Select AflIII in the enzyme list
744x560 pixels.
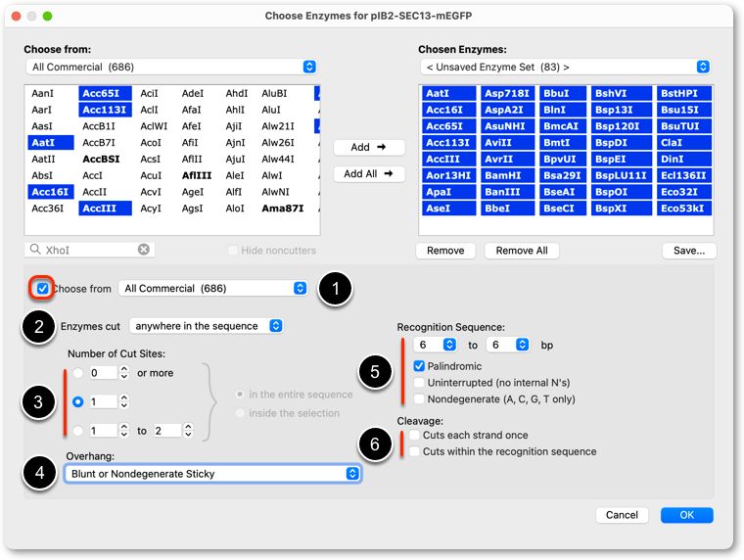click(197, 175)
